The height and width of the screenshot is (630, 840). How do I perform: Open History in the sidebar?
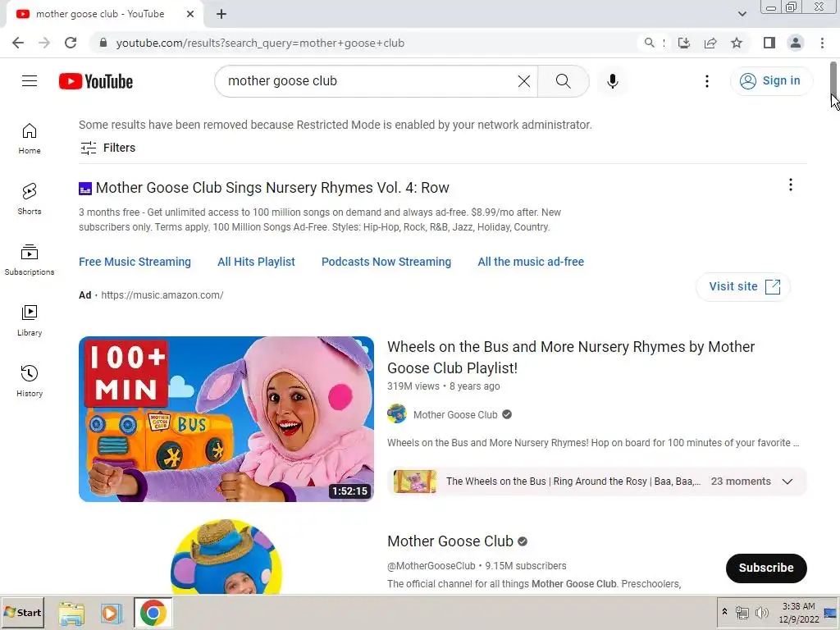[30, 381]
